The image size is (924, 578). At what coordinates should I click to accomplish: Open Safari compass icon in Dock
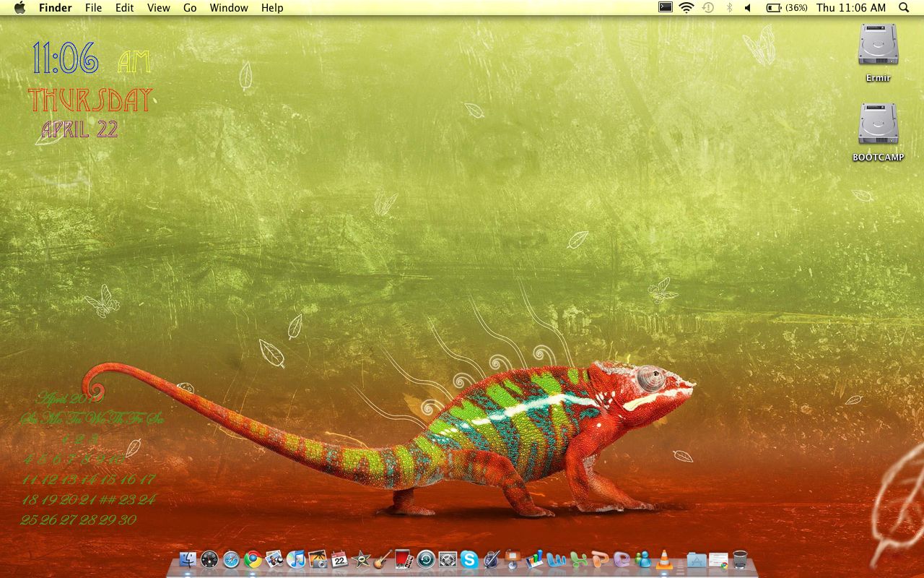click(x=231, y=559)
